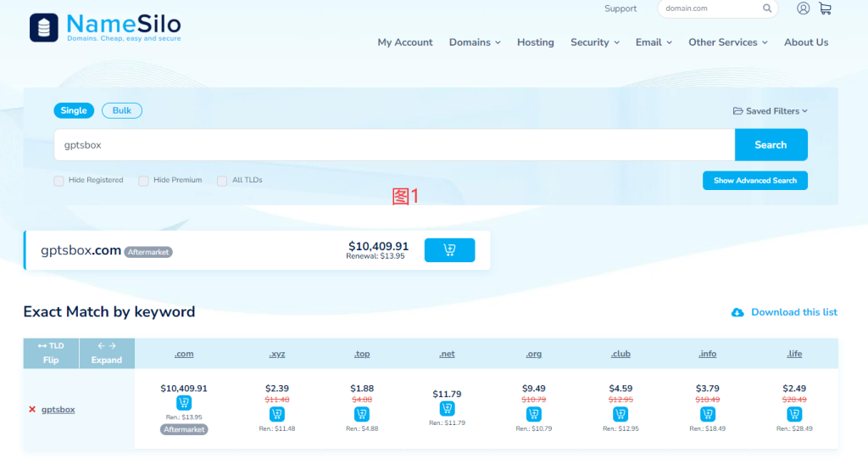Viewport: 868px width, 470px height.
Task: Click the Ren.: $28.49 text under .life
Action: pos(794,428)
